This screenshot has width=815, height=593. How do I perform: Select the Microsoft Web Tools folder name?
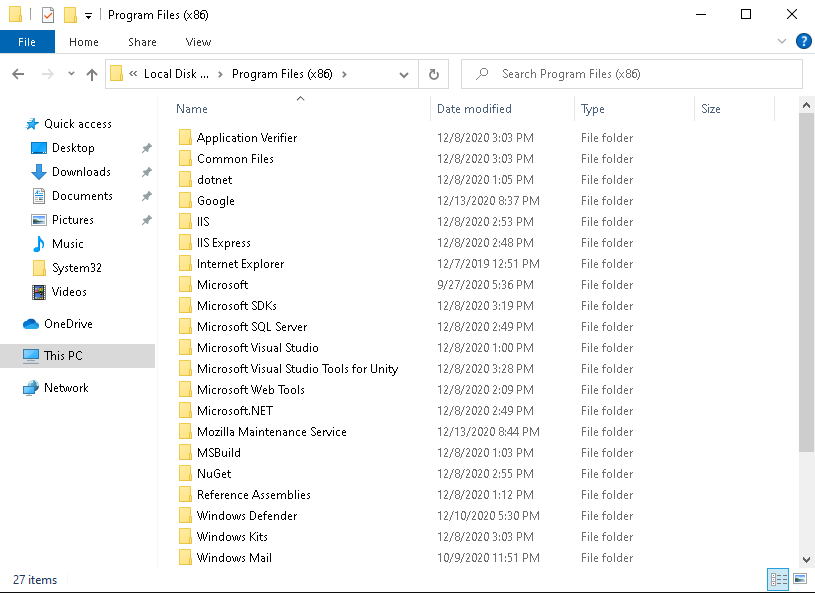click(251, 389)
